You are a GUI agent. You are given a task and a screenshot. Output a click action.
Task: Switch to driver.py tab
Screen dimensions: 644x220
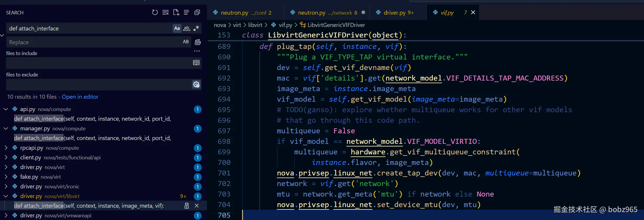point(398,13)
